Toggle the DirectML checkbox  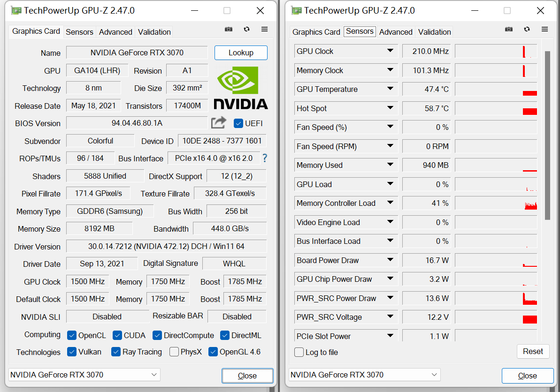tap(225, 335)
